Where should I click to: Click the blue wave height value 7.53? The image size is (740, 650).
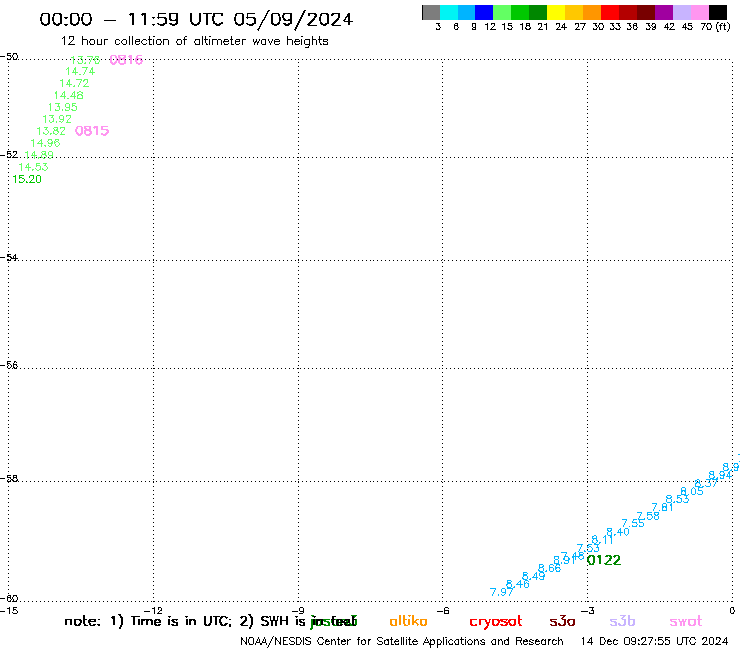tap(588, 549)
